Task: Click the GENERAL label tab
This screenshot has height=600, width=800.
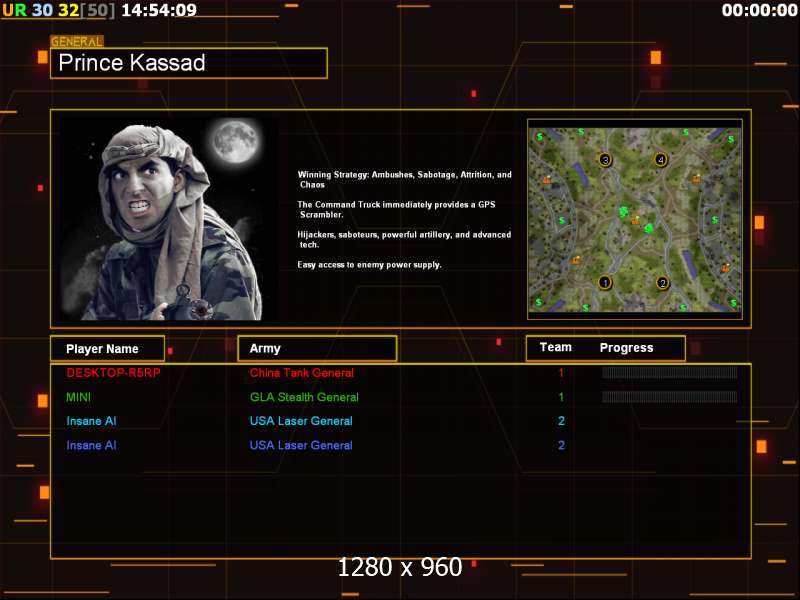Action: (77, 41)
